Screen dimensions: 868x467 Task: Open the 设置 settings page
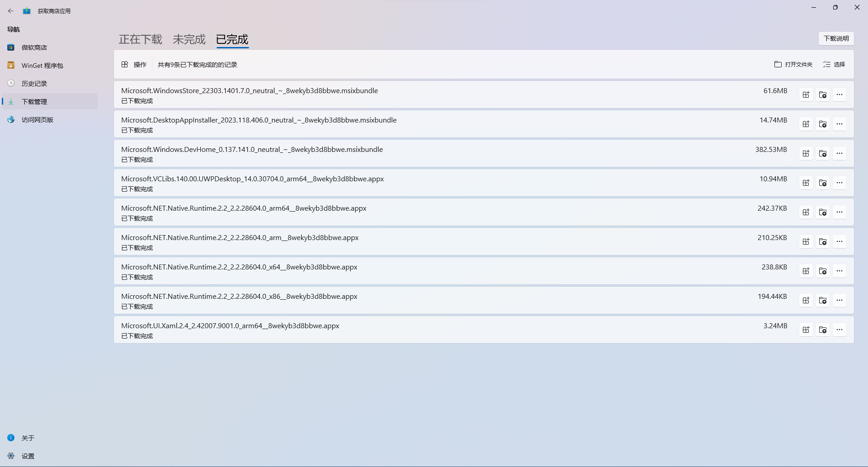point(27,456)
